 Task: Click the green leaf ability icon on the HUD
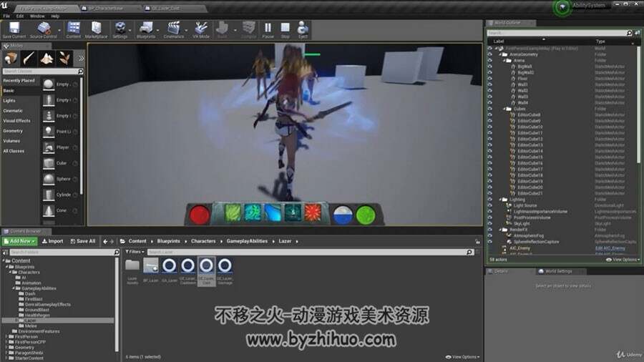[x=233, y=213]
